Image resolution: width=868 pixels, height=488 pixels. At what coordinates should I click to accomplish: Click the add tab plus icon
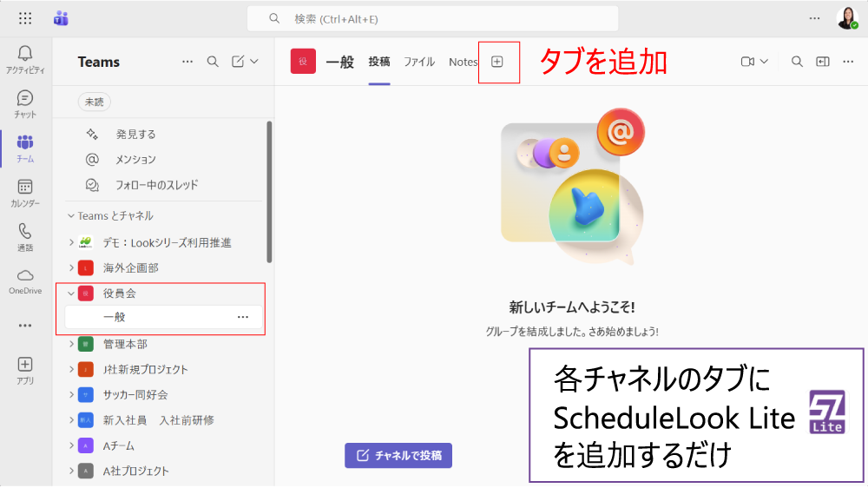(497, 62)
